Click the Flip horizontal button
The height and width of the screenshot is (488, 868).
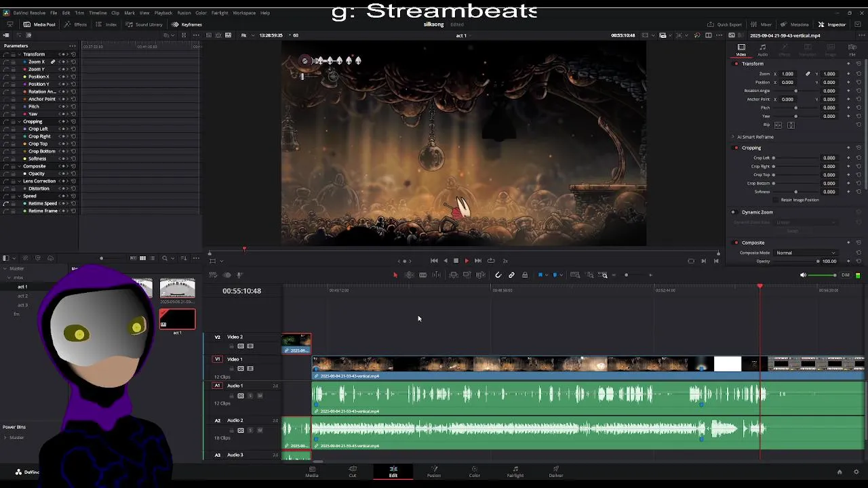point(778,125)
